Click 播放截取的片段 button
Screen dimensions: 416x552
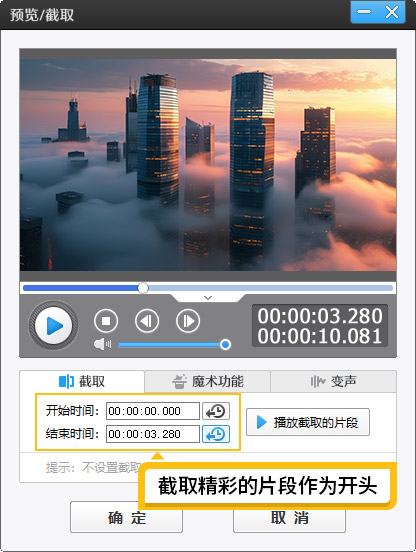pyautogui.click(x=308, y=422)
